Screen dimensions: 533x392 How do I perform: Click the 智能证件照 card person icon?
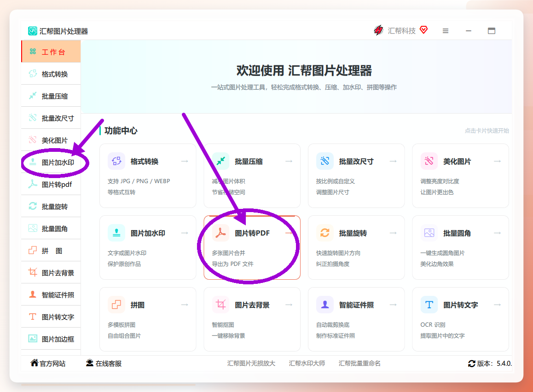[x=324, y=305]
